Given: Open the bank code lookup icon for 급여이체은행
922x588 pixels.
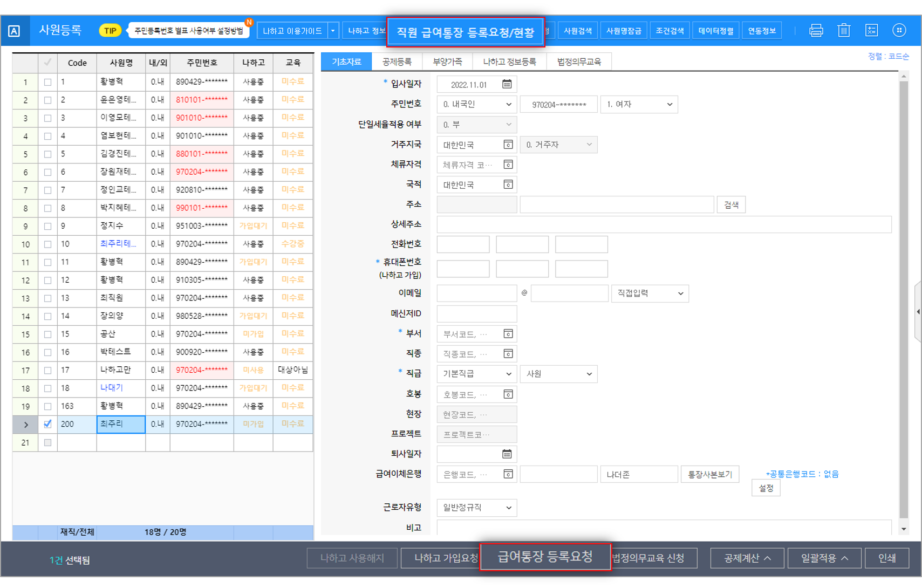Looking at the screenshot, I should point(508,474).
